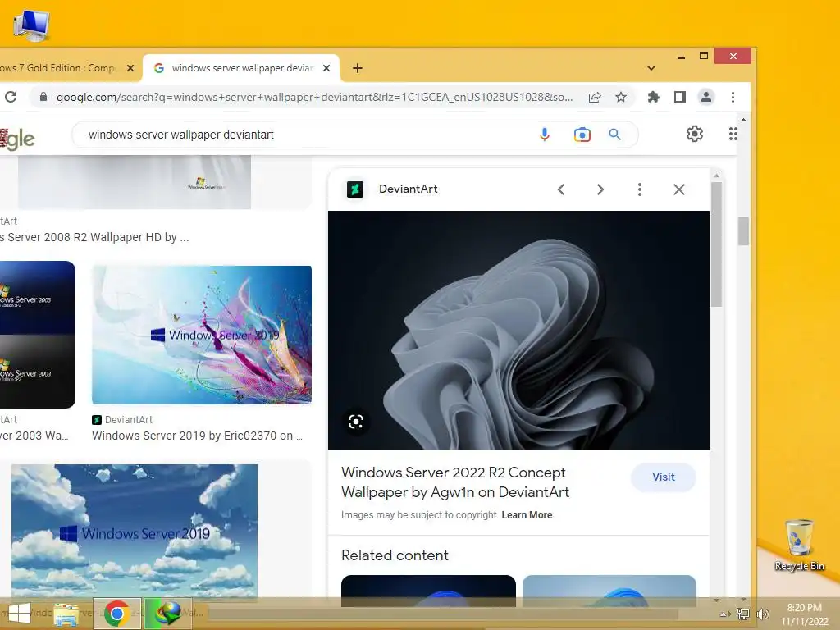Open the Google apps grid
This screenshot has height=630, width=840.
pyautogui.click(x=733, y=134)
